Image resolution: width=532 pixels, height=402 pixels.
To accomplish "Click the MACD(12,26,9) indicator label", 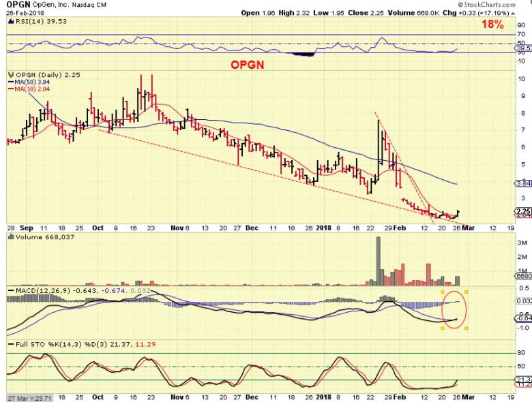I will (44, 291).
